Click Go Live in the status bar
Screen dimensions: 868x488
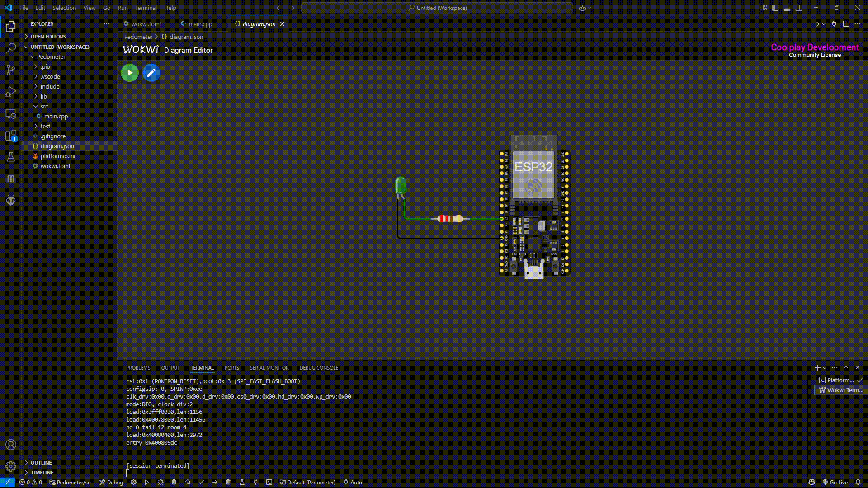tap(835, 482)
